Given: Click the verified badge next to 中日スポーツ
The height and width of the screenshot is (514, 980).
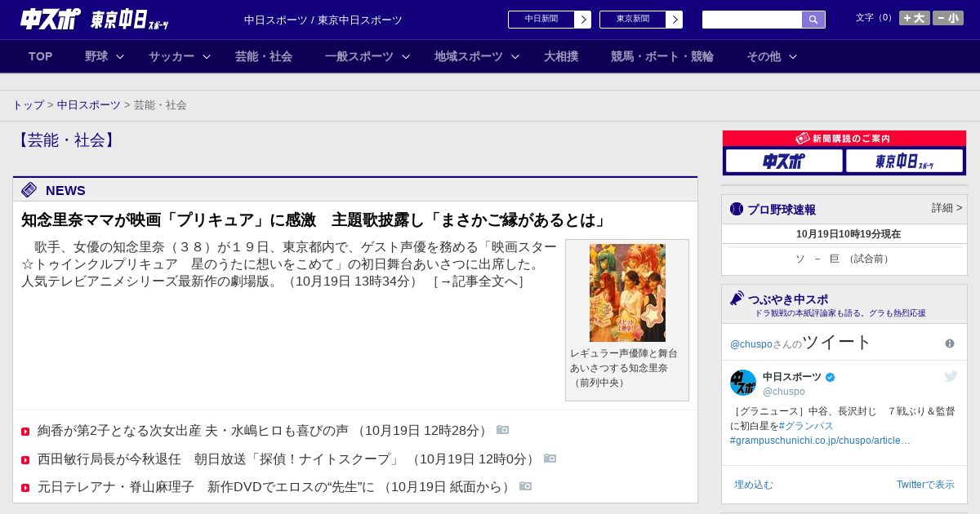Looking at the screenshot, I should pyautogui.click(x=831, y=377).
